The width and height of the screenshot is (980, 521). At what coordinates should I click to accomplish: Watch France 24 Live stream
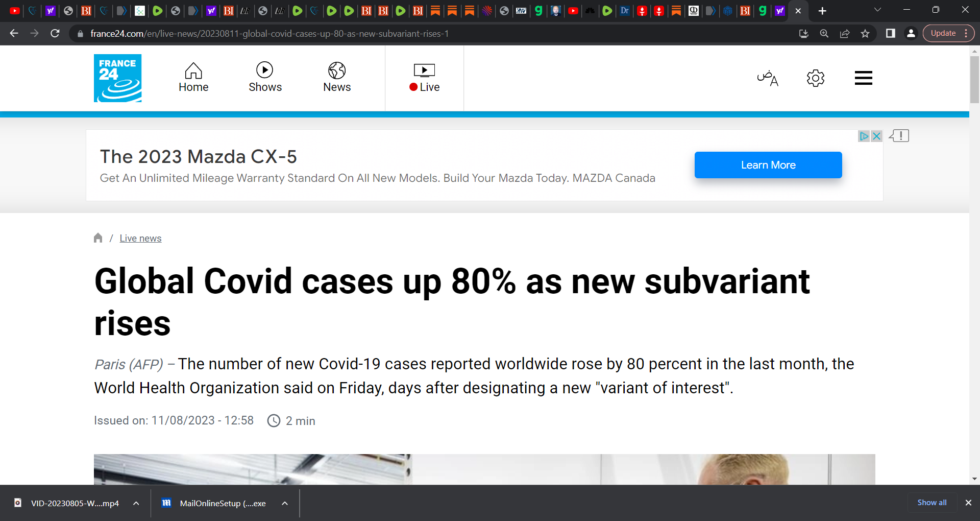click(424, 78)
